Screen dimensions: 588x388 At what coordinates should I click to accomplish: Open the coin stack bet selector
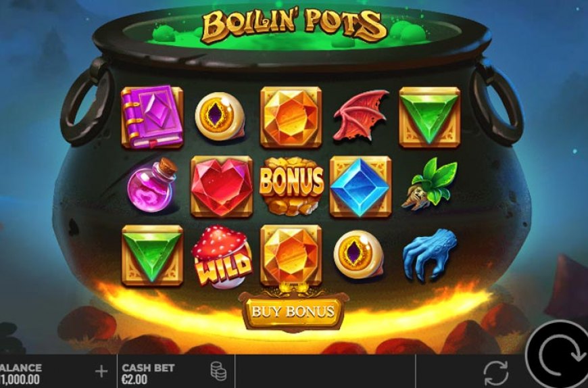coord(218,371)
